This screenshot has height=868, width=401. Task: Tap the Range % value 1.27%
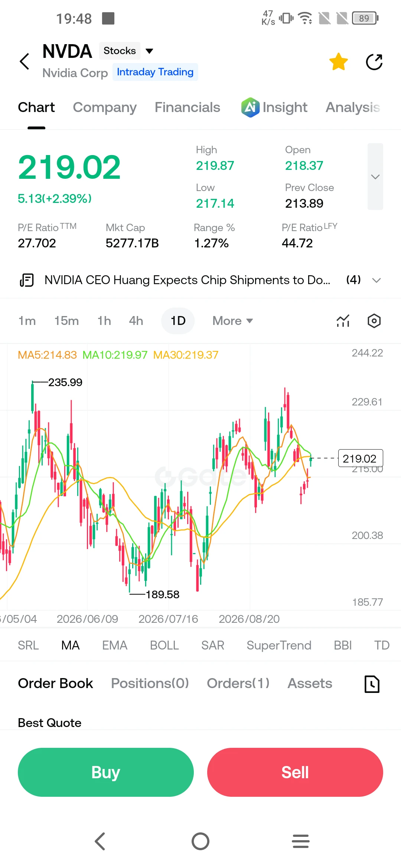pyautogui.click(x=211, y=243)
